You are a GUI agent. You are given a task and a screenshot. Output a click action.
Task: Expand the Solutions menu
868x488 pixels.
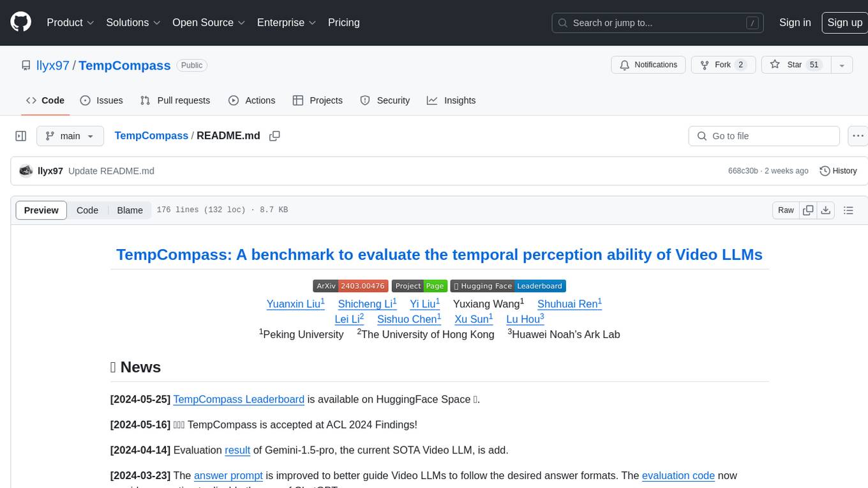point(132,22)
